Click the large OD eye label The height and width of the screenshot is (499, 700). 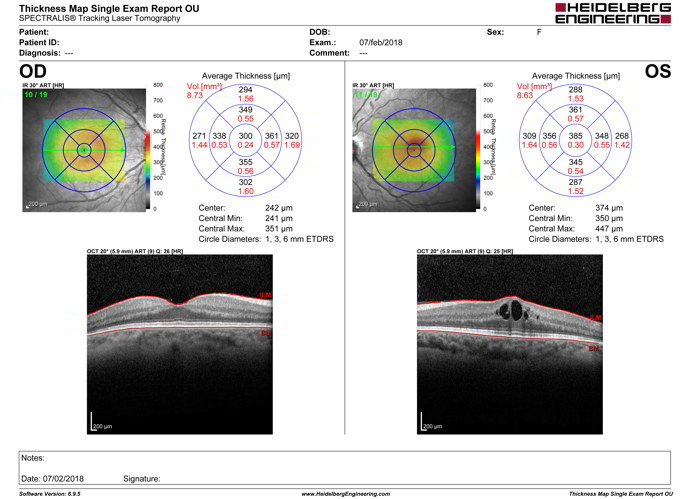tap(32, 72)
